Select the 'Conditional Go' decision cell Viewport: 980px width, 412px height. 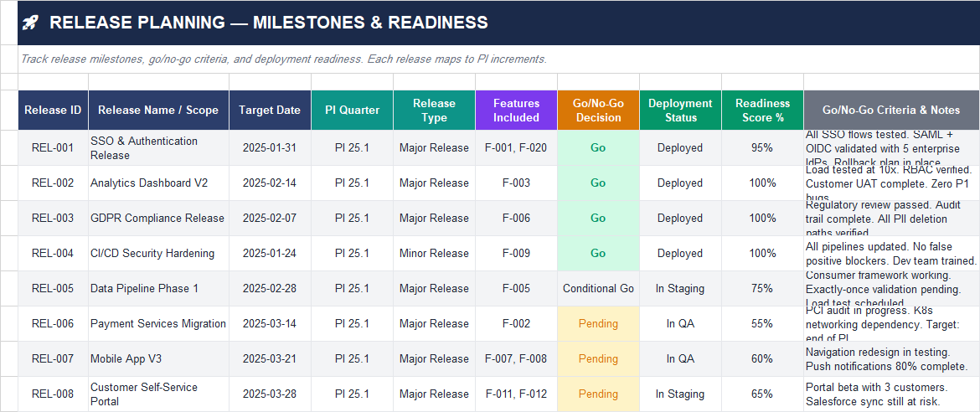point(598,288)
